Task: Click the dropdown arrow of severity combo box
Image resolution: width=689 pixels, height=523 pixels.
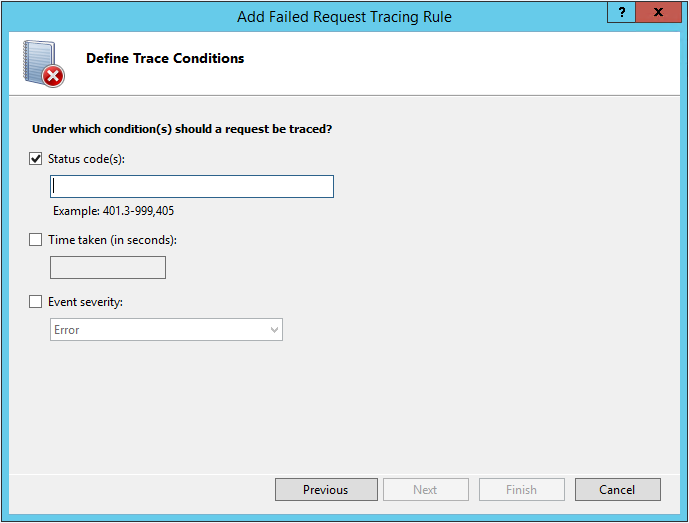Action: click(x=274, y=330)
